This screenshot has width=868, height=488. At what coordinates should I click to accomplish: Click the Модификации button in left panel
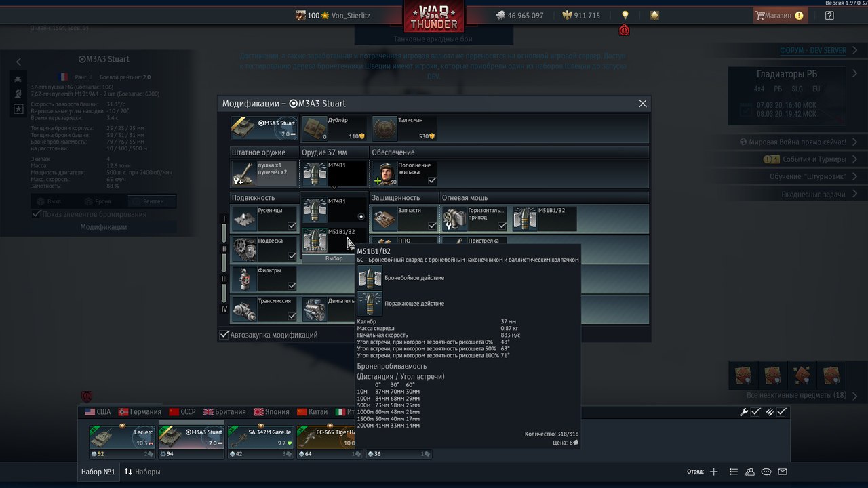click(103, 227)
